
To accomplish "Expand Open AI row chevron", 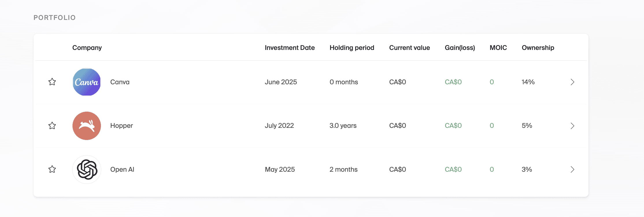I will (x=572, y=169).
